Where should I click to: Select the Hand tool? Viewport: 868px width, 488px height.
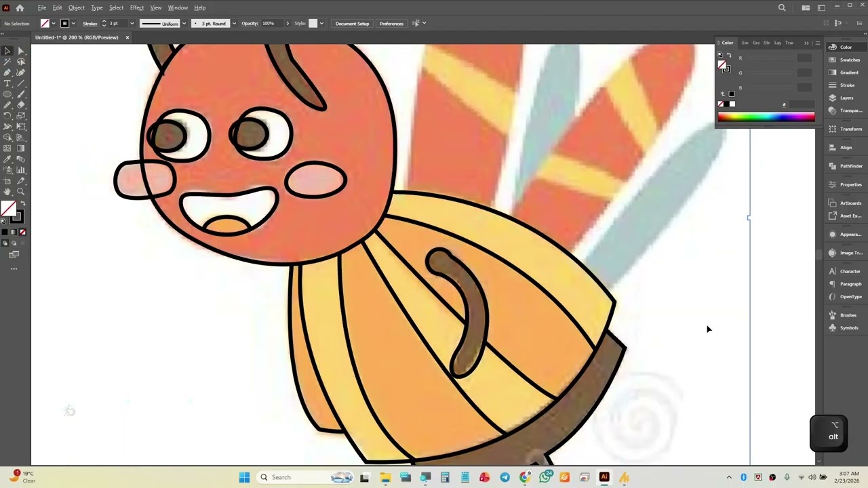[x=7, y=192]
